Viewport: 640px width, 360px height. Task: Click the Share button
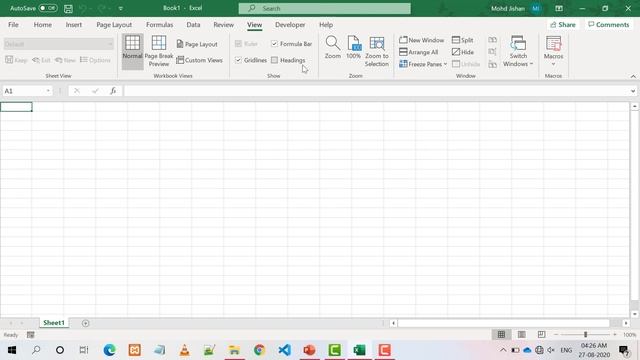tap(563, 25)
